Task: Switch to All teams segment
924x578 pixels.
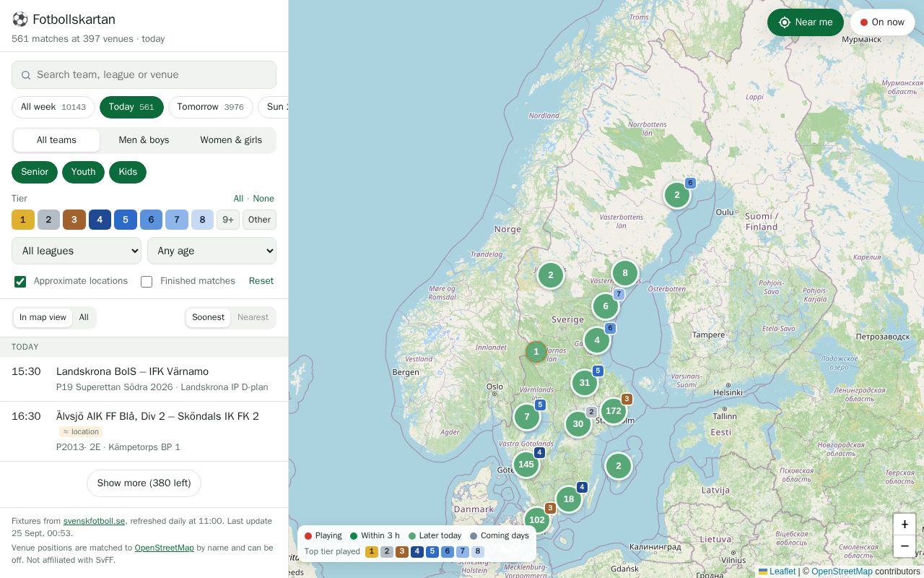Action: [56, 140]
